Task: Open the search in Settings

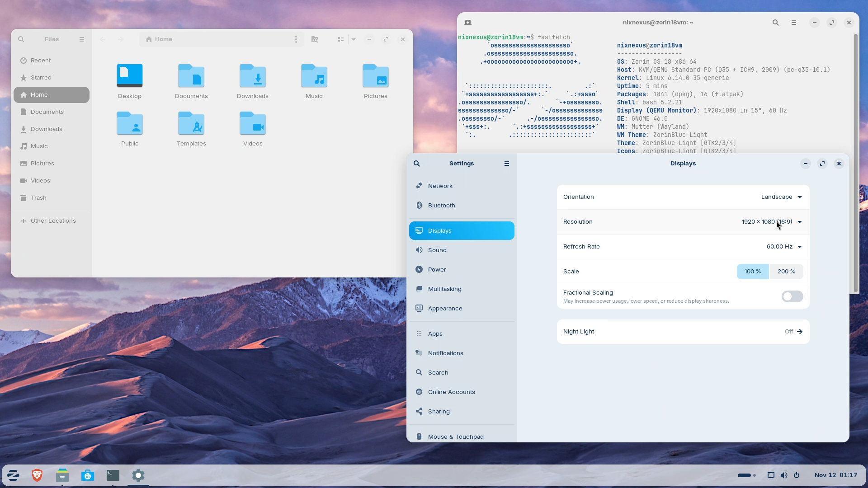Action: tap(416, 163)
